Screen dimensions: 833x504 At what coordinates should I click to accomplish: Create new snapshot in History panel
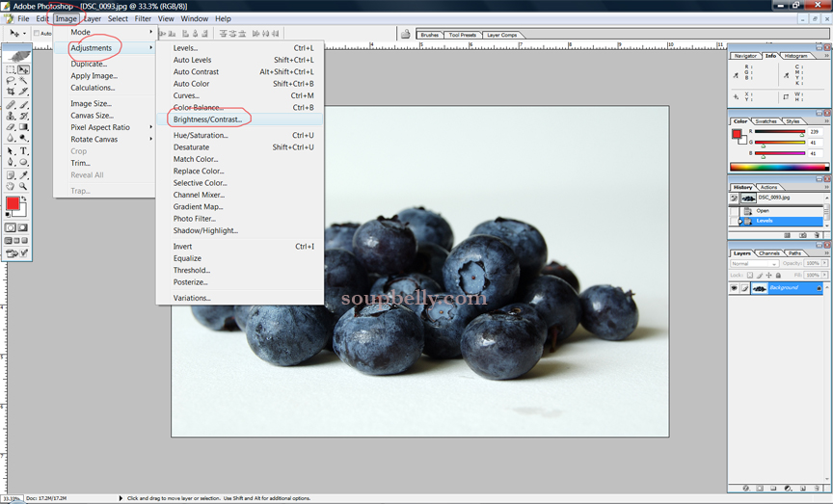tap(803, 235)
